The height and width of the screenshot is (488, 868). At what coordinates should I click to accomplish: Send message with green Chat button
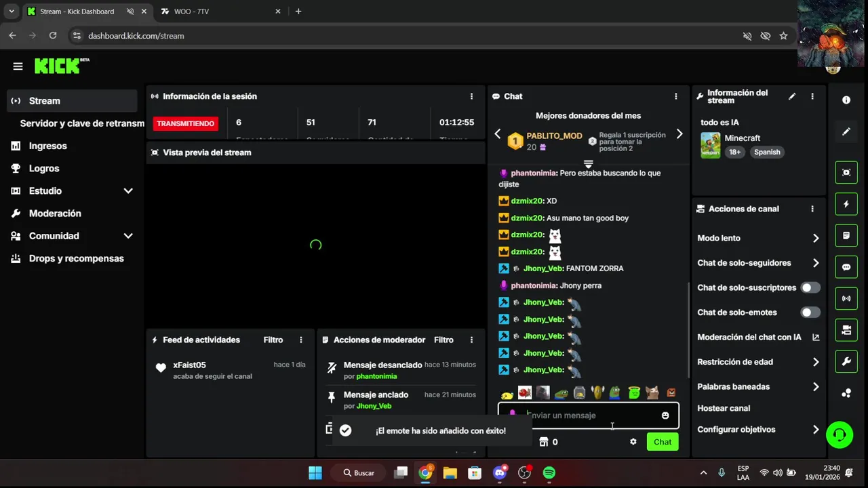pos(663,442)
